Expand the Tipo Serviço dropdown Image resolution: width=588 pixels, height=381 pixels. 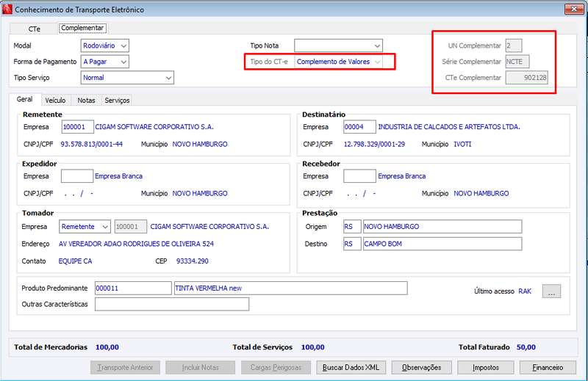[127, 78]
